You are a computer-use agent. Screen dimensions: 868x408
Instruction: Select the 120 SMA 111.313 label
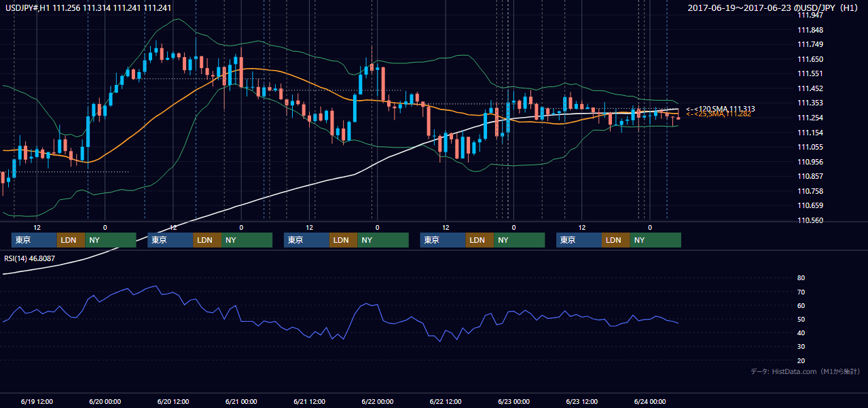point(720,109)
